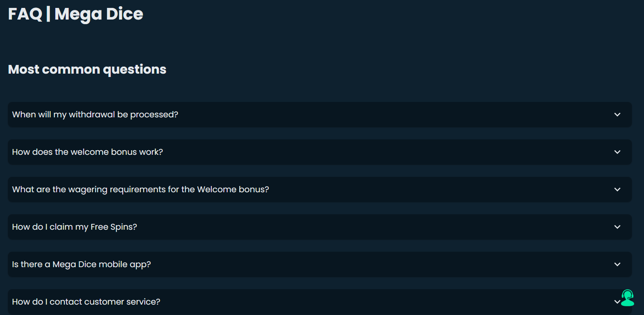Toggle the Free Spins accordion row
Viewport: 644px width, 315px height.
click(x=320, y=227)
